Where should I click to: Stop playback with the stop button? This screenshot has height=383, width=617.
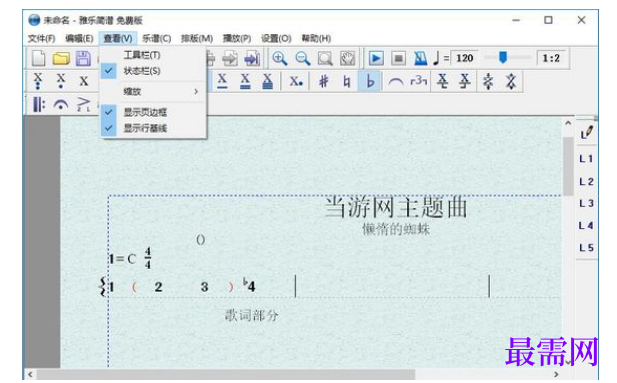[x=398, y=59]
